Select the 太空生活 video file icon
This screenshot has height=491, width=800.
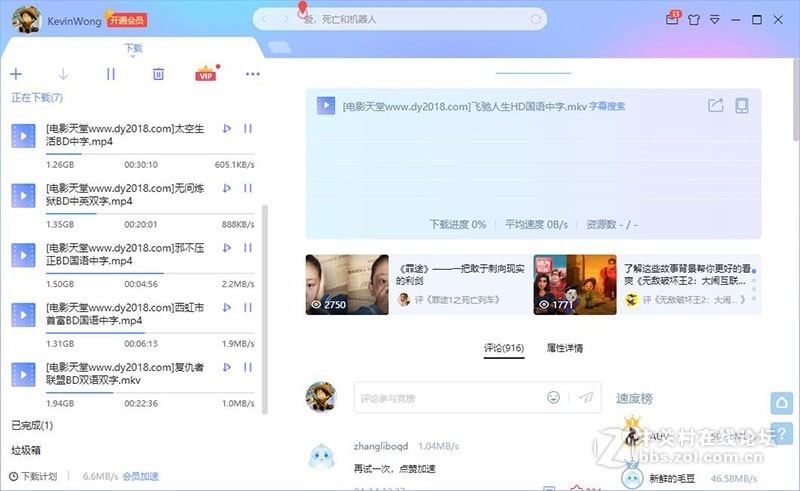[x=23, y=136]
